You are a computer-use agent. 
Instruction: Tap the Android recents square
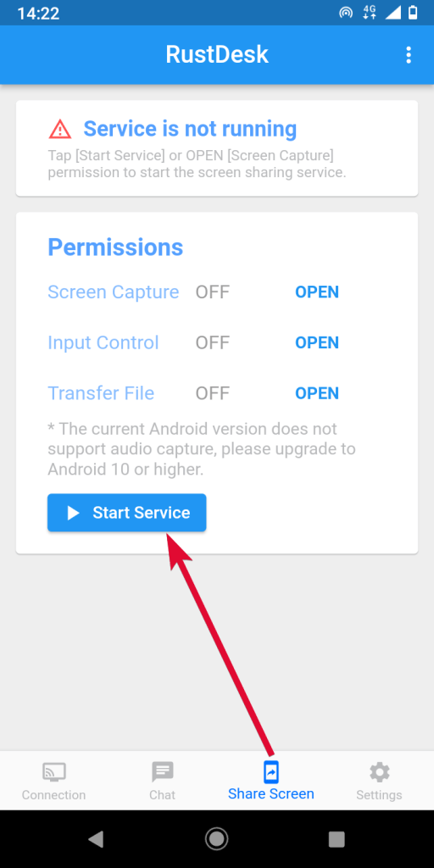[337, 839]
